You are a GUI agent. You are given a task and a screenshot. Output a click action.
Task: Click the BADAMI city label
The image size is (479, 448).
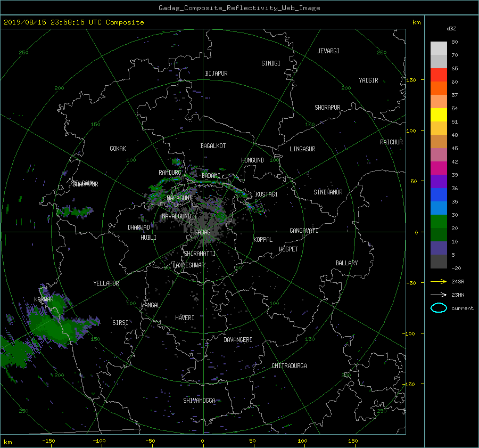pos(211,176)
